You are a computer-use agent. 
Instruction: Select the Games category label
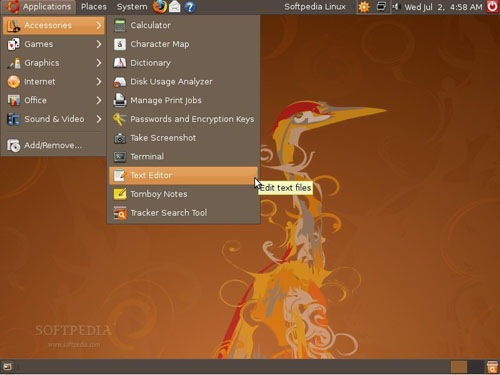38,44
